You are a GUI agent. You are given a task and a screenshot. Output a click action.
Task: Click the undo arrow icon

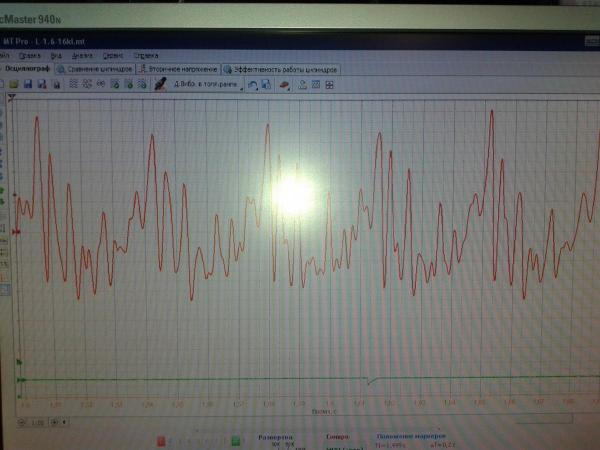click(x=253, y=85)
